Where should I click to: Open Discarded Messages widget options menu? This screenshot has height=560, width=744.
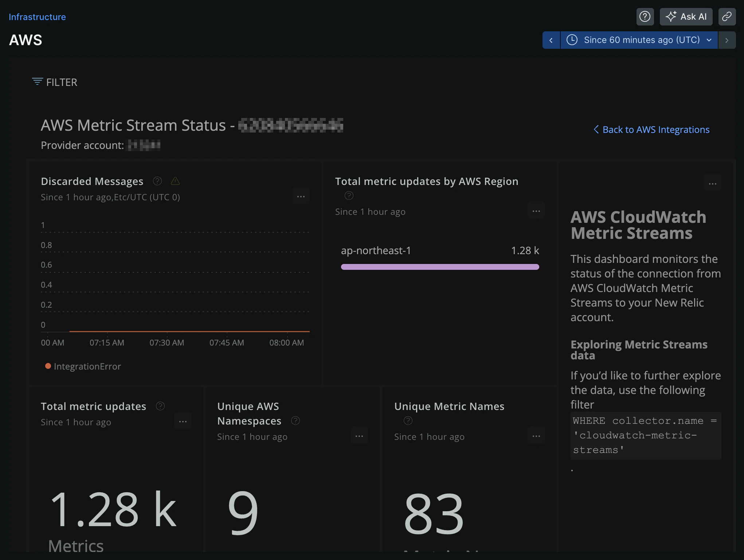pos(301,197)
